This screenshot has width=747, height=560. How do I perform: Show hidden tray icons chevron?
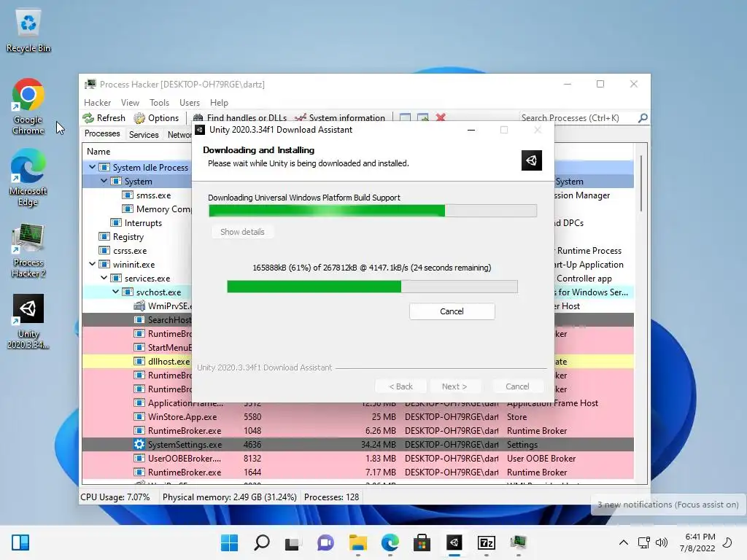623,542
